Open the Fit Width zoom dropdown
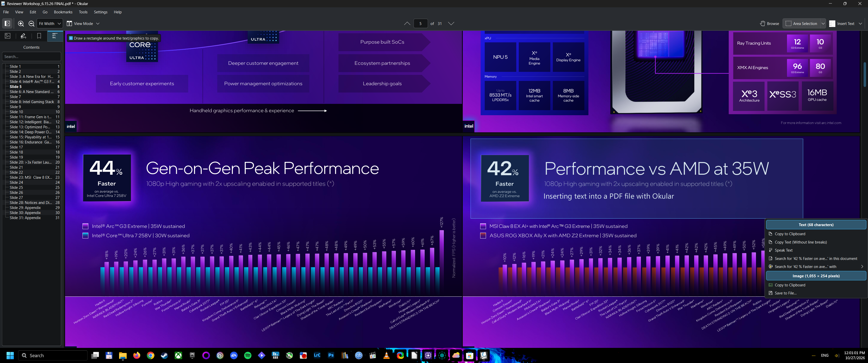Screen dimensions: 868x363 pyautogui.click(x=50, y=24)
